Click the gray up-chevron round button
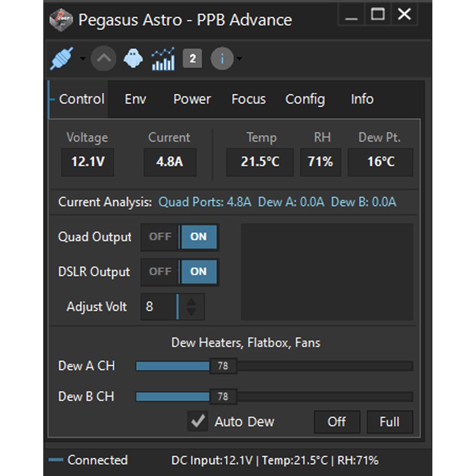Image resolution: width=476 pixels, height=476 pixels. 104,59
